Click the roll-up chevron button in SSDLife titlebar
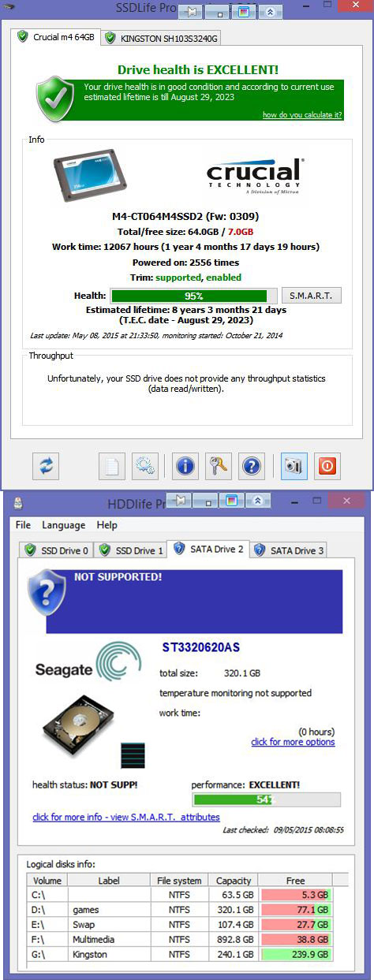Viewport: 374px width, 980px height. pyautogui.click(x=271, y=12)
